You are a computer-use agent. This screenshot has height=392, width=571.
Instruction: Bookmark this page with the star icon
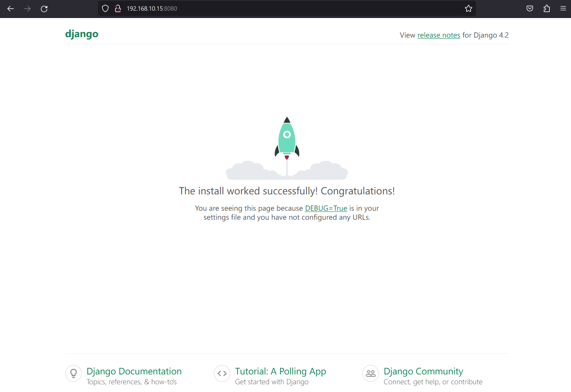[x=469, y=9]
